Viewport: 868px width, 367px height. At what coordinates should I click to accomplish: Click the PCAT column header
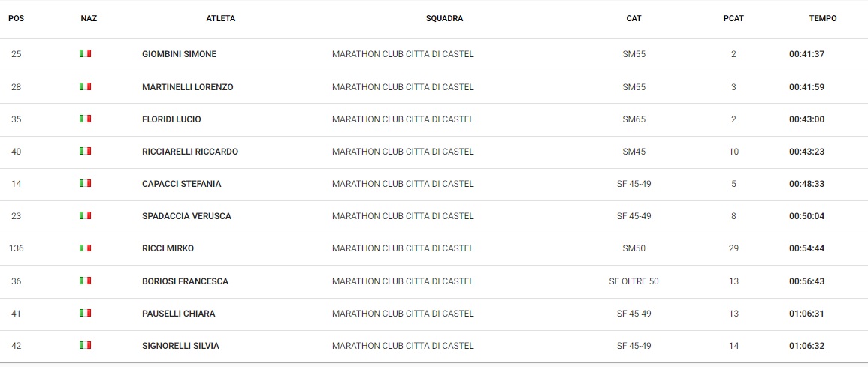tap(733, 18)
